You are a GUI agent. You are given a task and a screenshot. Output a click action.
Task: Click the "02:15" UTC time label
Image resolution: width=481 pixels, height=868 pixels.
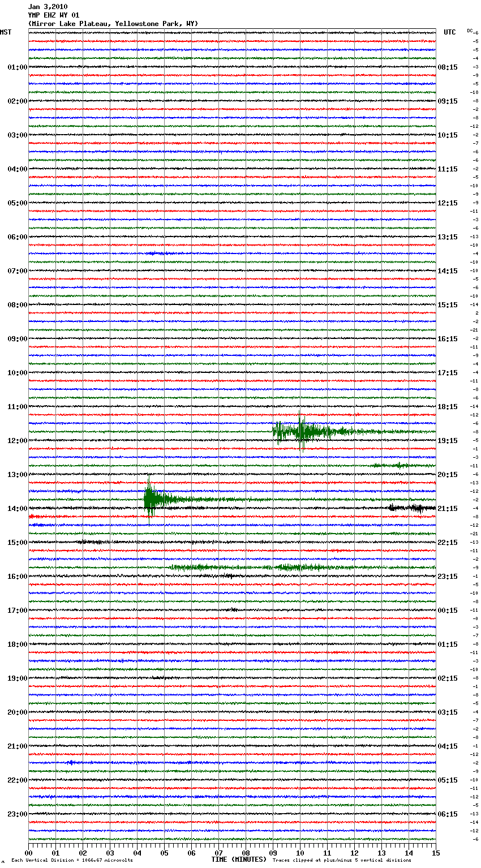[x=448, y=678]
